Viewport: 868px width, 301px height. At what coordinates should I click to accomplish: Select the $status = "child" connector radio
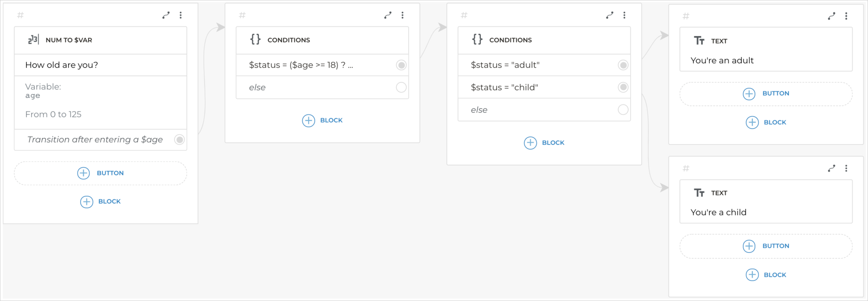[623, 87]
